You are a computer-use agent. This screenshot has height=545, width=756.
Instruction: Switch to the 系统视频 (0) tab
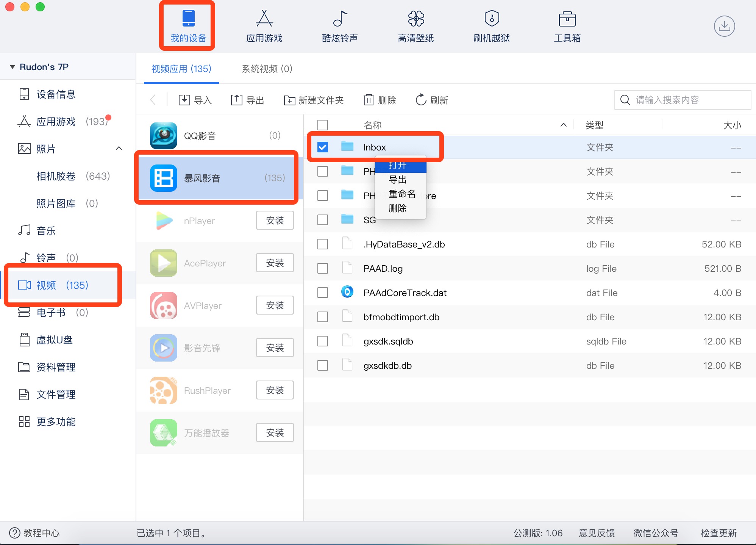click(267, 69)
